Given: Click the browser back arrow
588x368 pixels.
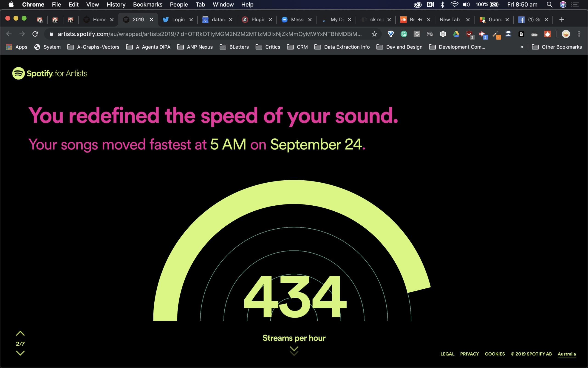Looking at the screenshot, I should [9, 34].
